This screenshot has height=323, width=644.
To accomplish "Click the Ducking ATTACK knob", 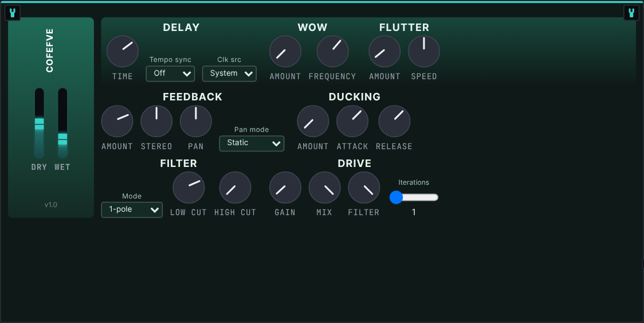I will tap(352, 122).
